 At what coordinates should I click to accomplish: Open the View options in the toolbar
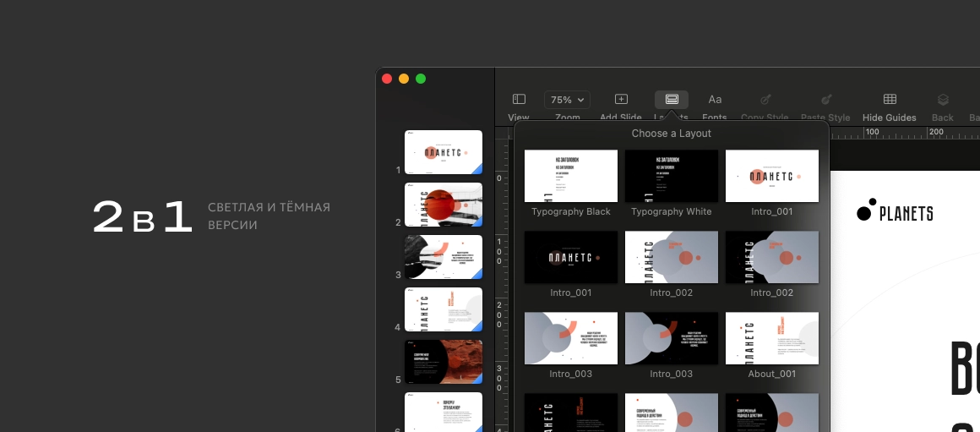[519, 100]
